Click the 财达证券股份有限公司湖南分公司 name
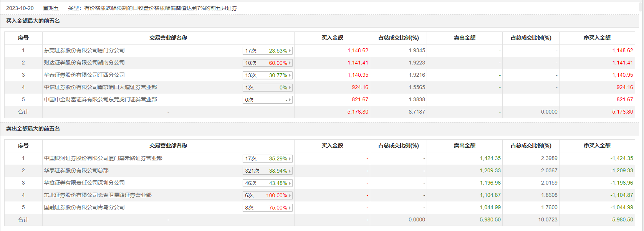This screenshot has width=644, height=231. click(84, 63)
